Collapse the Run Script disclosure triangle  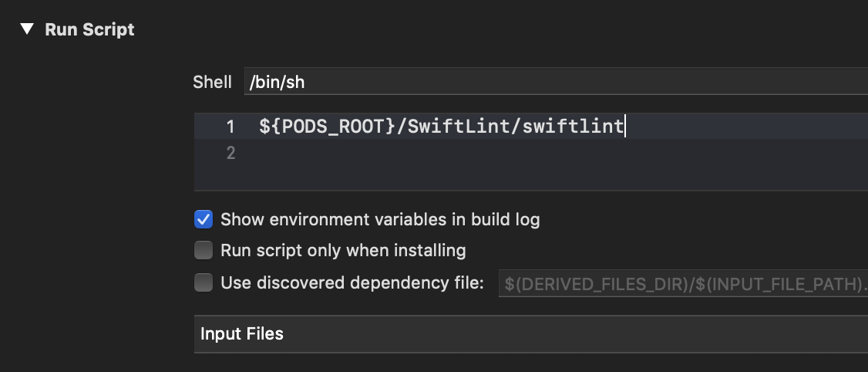click(26, 29)
